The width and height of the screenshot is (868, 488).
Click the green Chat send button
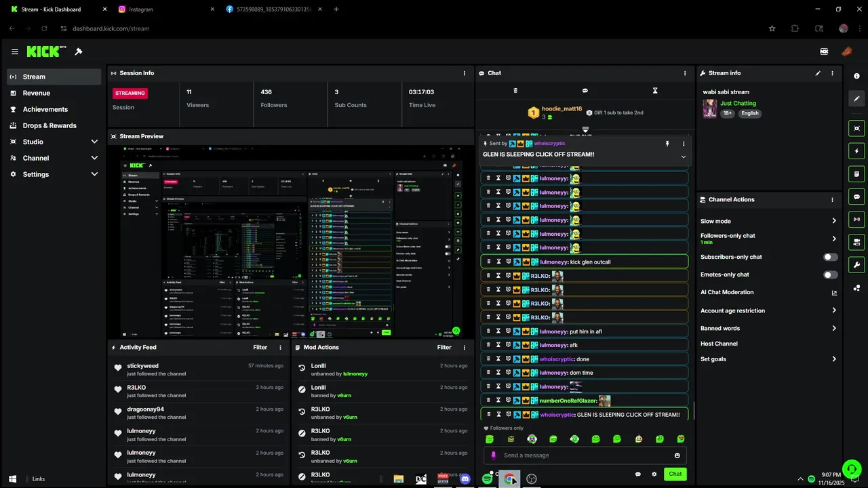[675, 474]
